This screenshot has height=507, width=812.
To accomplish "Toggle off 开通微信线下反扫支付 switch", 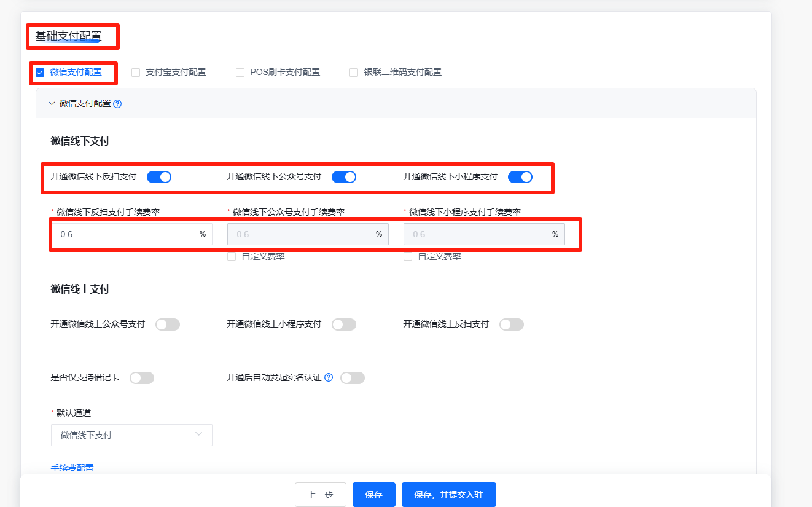I will coord(159,177).
